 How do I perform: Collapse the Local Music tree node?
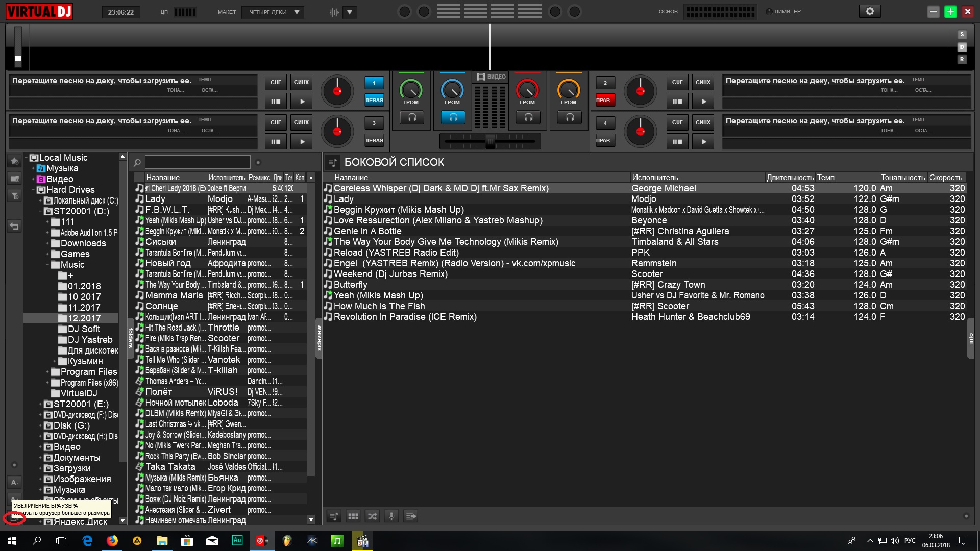pos(27,158)
